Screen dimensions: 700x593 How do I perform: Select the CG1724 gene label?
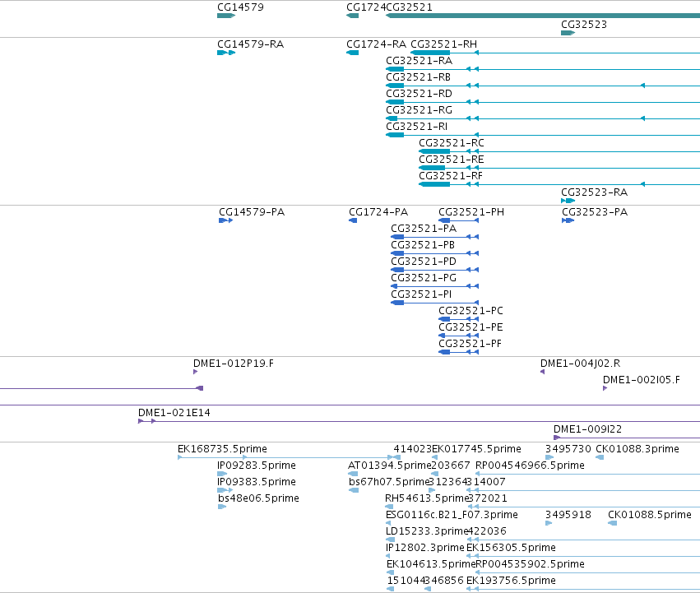366,7
